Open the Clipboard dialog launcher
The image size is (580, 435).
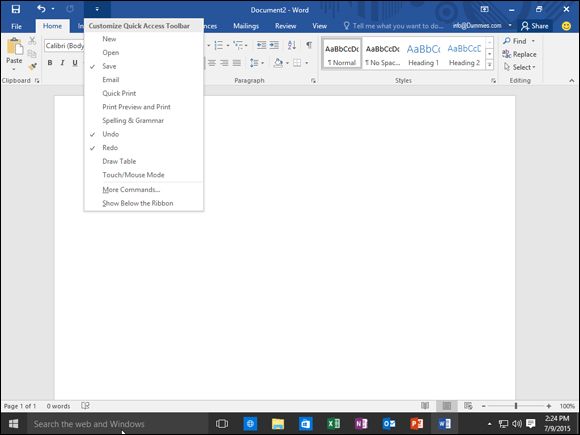pos(37,80)
